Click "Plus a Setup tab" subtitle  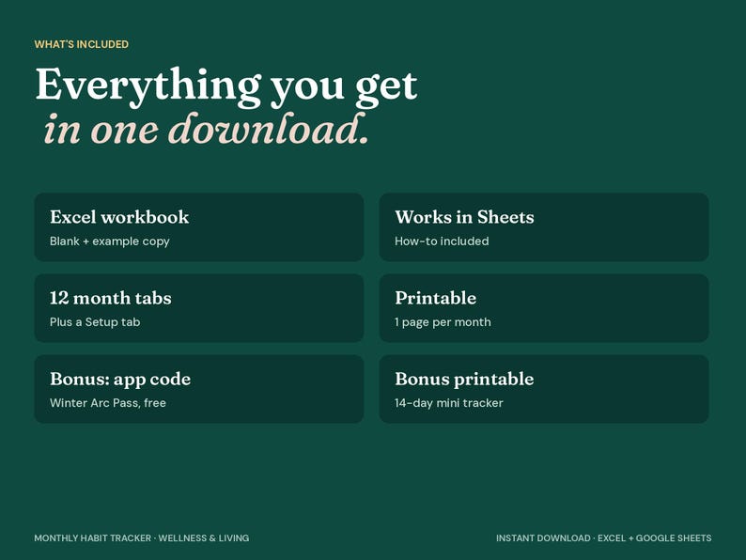95,322
